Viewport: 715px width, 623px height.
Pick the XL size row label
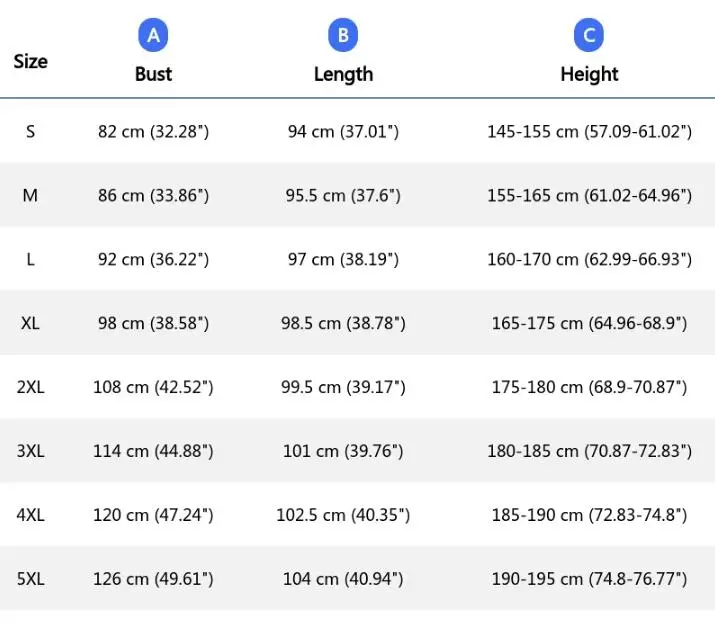coord(30,323)
